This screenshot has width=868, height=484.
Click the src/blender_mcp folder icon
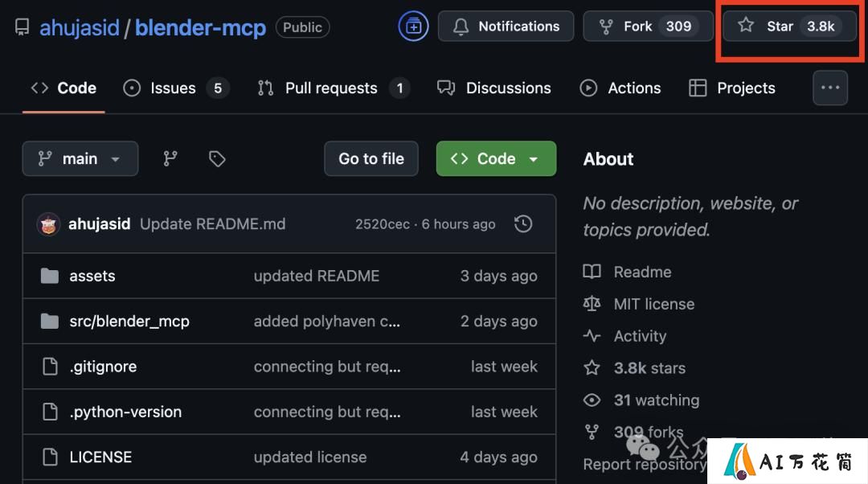[50, 321]
